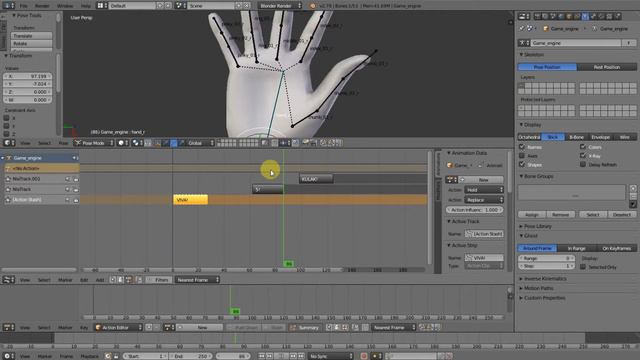
Task: Open the Window menu in top bar
Action: (x=65, y=6)
